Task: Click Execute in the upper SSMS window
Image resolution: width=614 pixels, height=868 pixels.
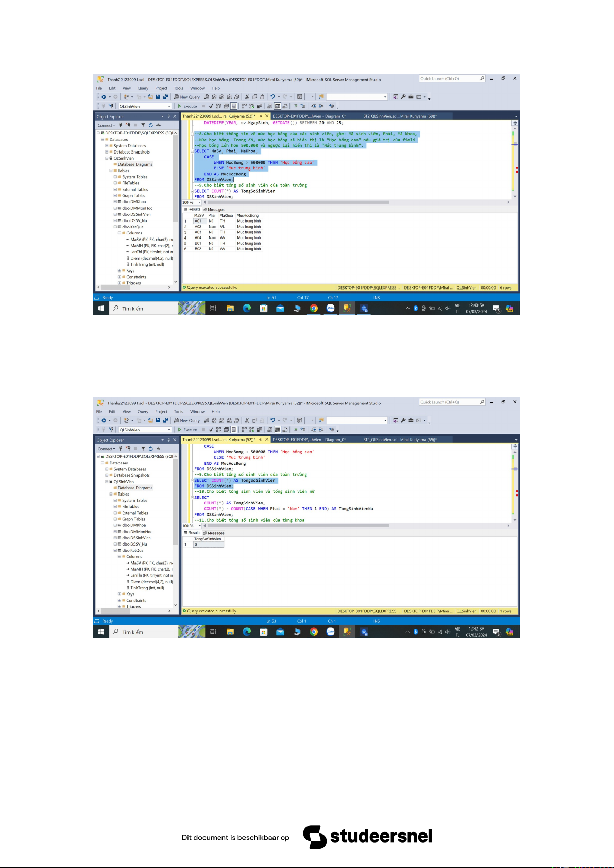Action: (187, 106)
